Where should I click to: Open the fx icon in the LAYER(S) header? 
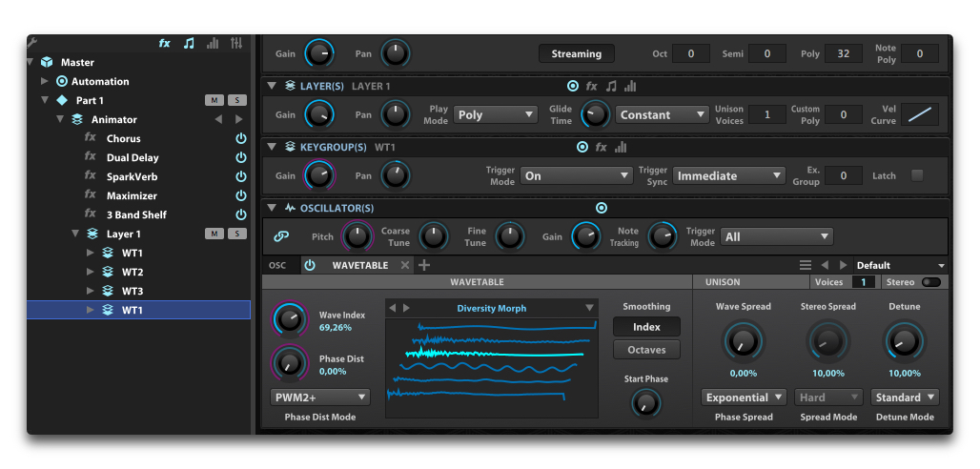point(591,87)
